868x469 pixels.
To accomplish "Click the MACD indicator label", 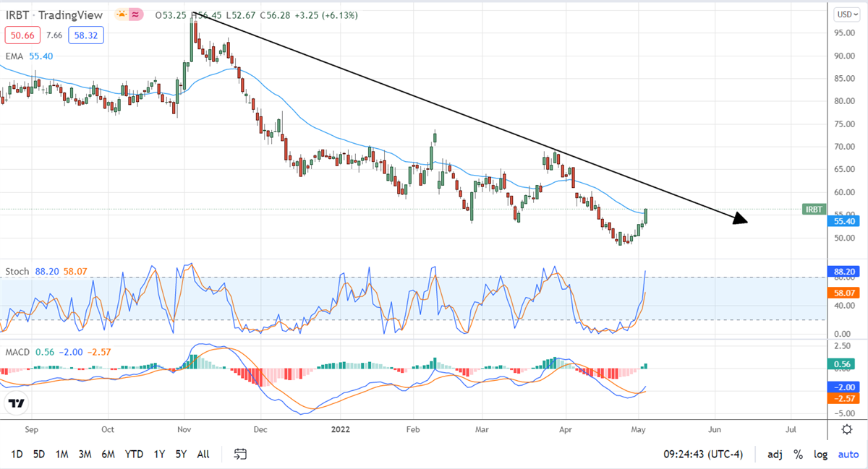I will click(x=19, y=352).
